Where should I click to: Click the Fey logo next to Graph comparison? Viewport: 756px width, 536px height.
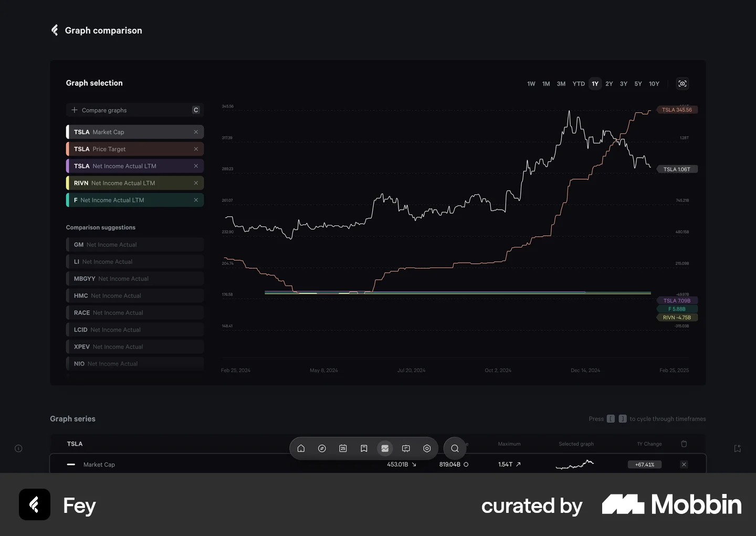pyautogui.click(x=55, y=30)
